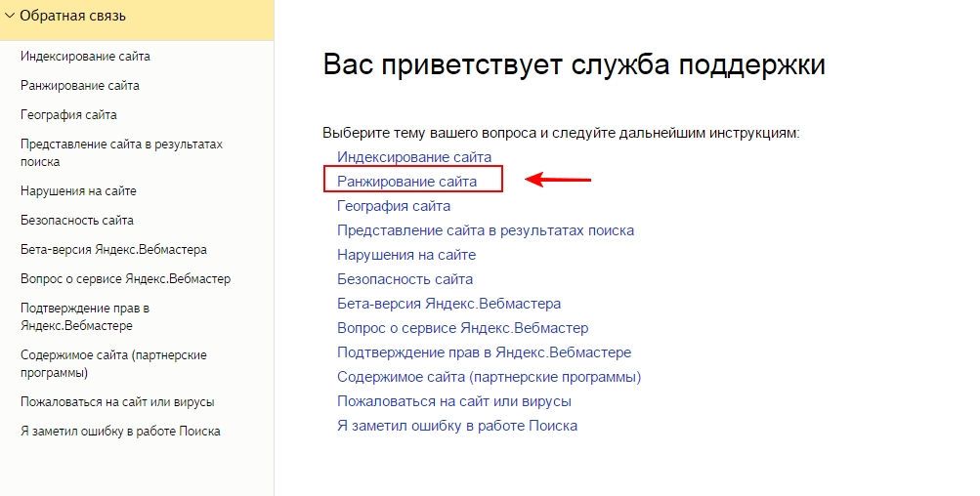Click main link Представление сайта в результатах поиска
Viewport: 980px width, 496px height.
486,230
